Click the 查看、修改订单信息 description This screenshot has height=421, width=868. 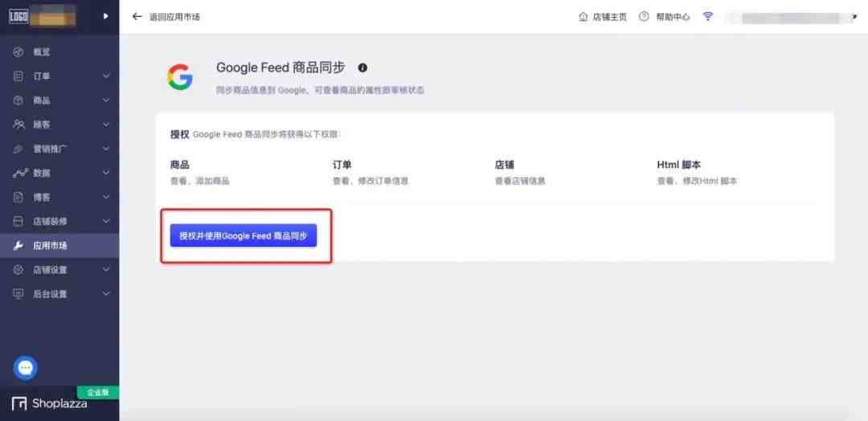pyautogui.click(x=371, y=181)
